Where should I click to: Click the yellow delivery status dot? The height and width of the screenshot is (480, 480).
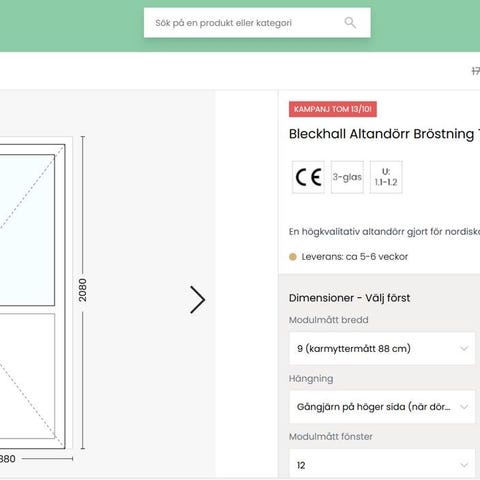[x=293, y=257]
